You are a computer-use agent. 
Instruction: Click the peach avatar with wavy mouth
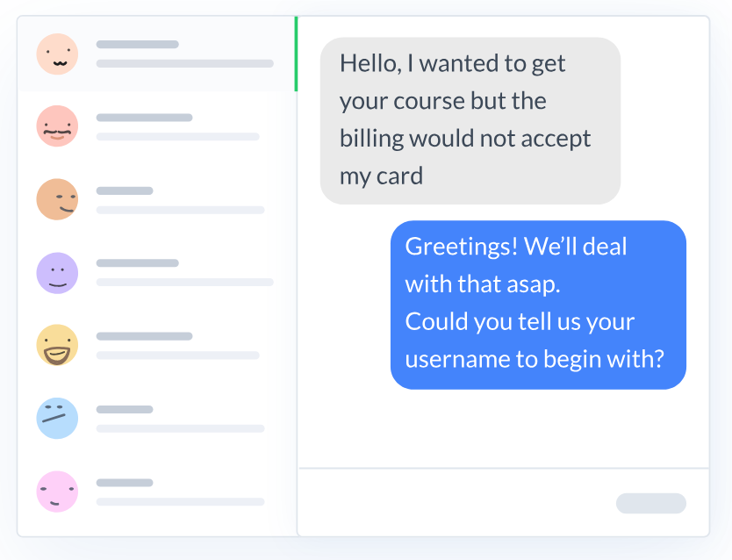57,54
